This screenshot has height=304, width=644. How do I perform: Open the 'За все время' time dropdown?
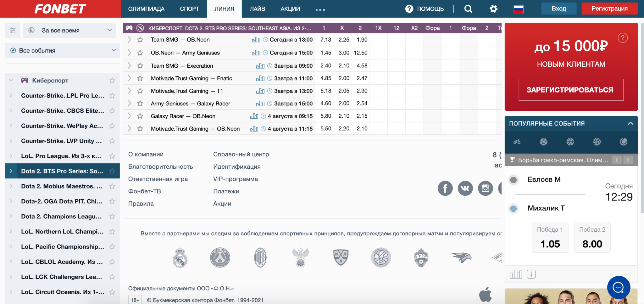pyautogui.click(x=69, y=30)
